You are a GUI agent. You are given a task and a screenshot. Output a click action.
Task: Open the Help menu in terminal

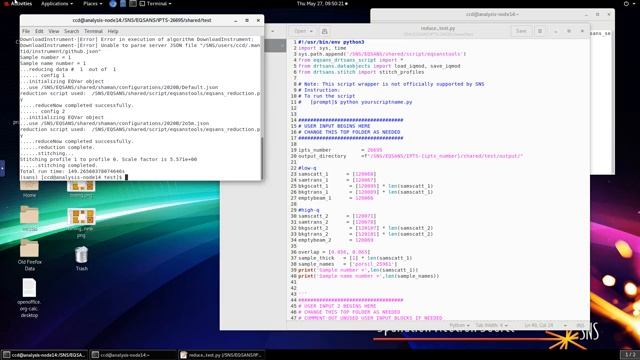(113, 31)
